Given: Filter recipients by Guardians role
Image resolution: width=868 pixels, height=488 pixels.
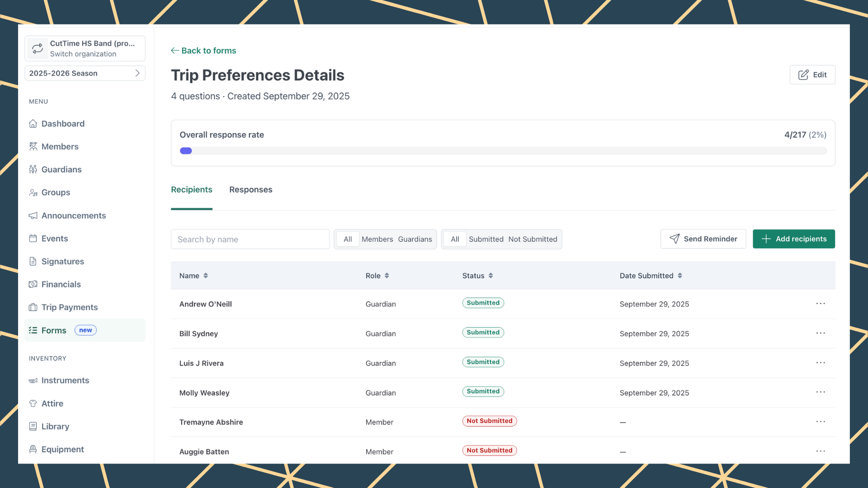Looking at the screenshot, I should coord(415,239).
